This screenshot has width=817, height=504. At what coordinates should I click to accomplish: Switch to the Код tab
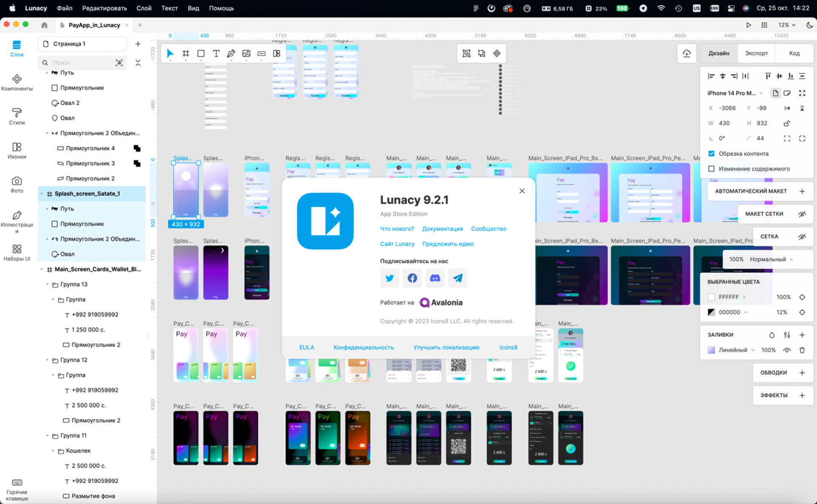tap(794, 53)
